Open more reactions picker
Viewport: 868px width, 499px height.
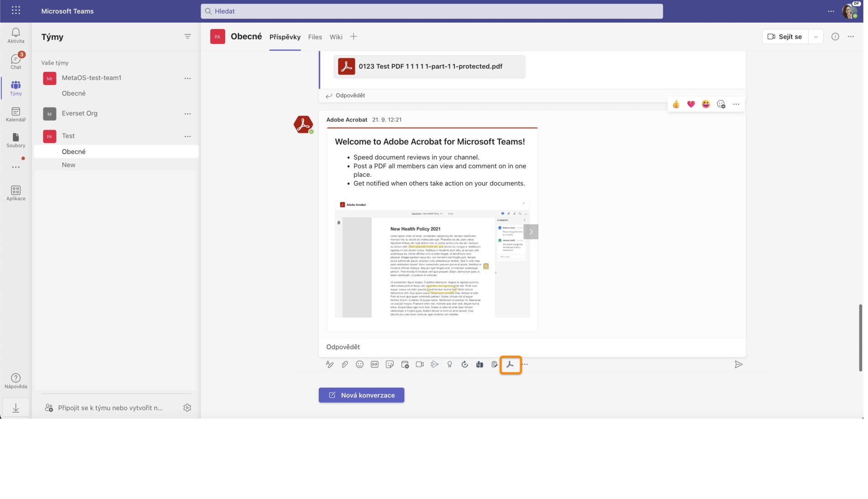(x=721, y=104)
